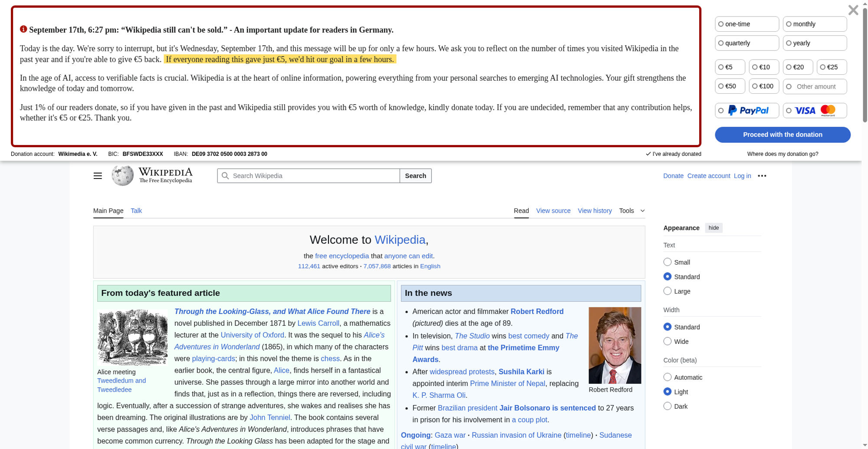
Task: Set page width to Wide
Action: pyautogui.click(x=667, y=341)
